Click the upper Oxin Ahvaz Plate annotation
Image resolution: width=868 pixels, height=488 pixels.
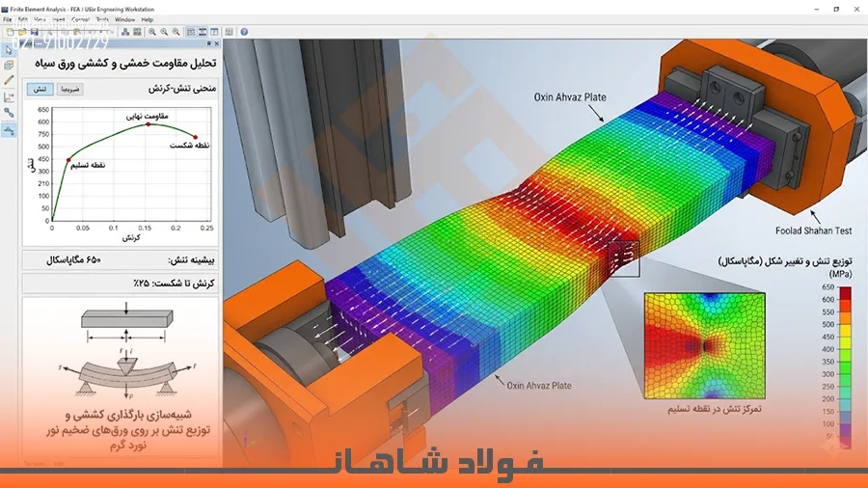(x=570, y=97)
